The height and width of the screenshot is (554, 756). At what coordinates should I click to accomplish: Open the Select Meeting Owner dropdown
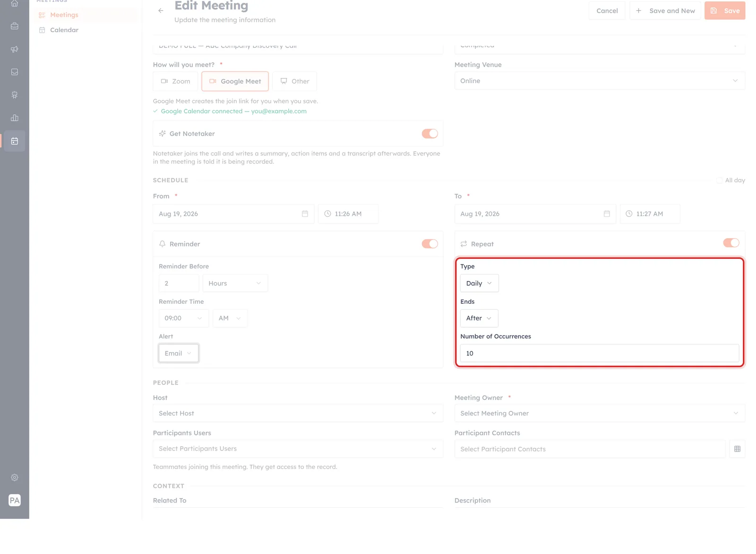(x=600, y=413)
